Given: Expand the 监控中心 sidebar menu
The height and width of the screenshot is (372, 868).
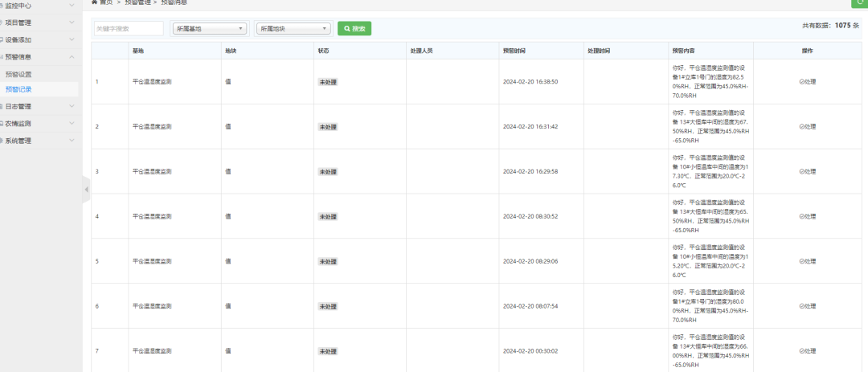Looking at the screenshot, I should [x=39, y=6].
